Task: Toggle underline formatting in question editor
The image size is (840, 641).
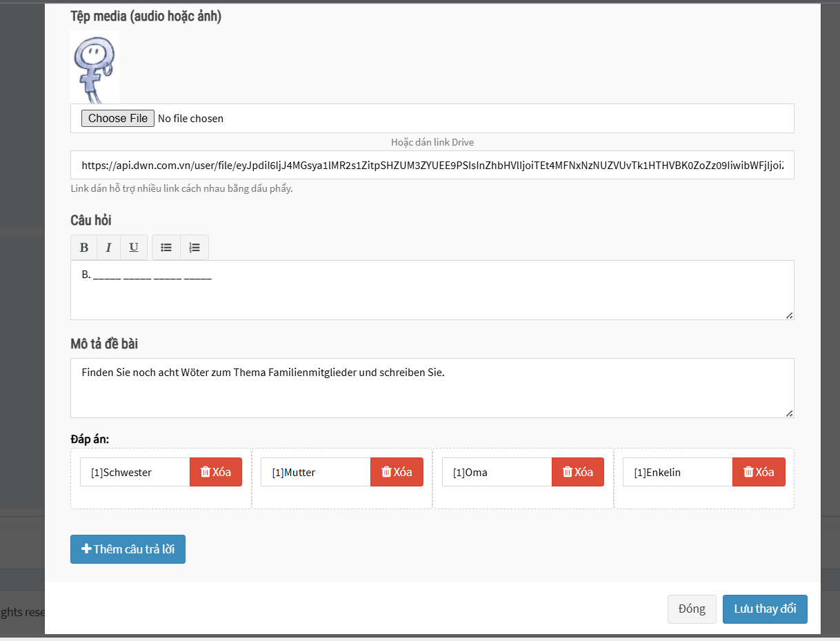Action: tap(134, 248)
